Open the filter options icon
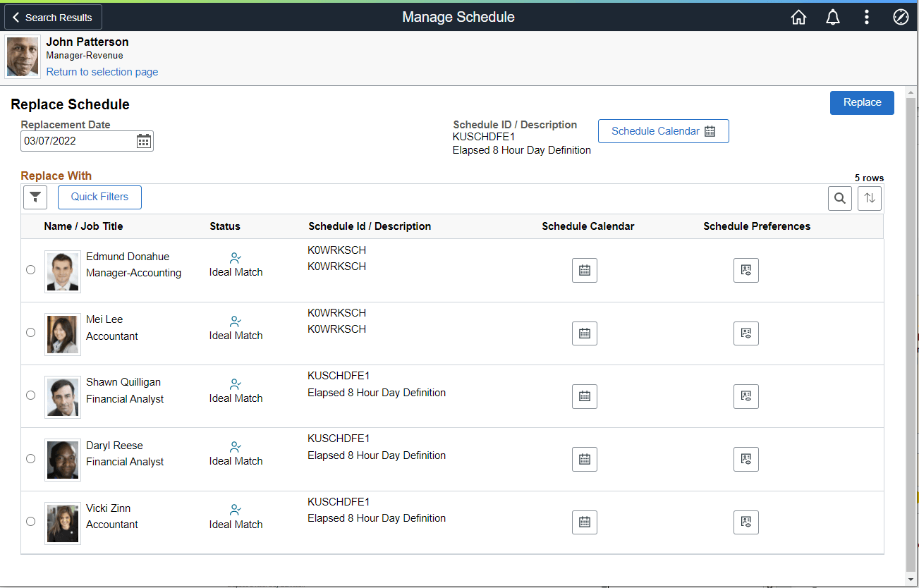Viewport: 919px width, 588px height. click(x=35, y=197)
